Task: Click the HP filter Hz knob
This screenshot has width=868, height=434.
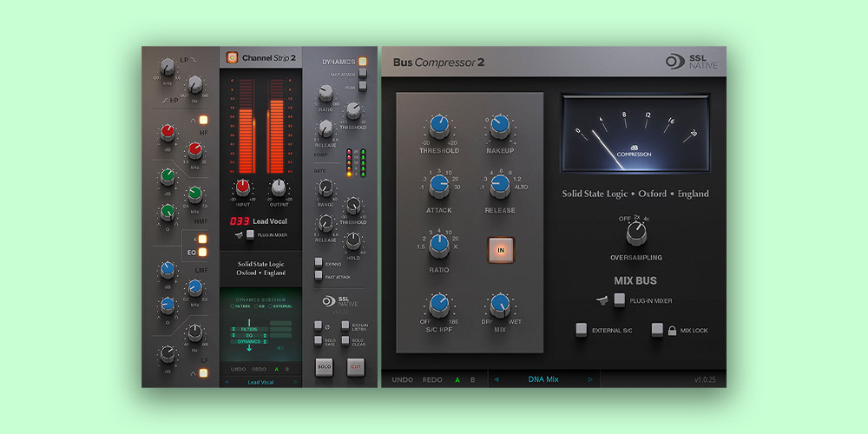Action: pos(194,85)
